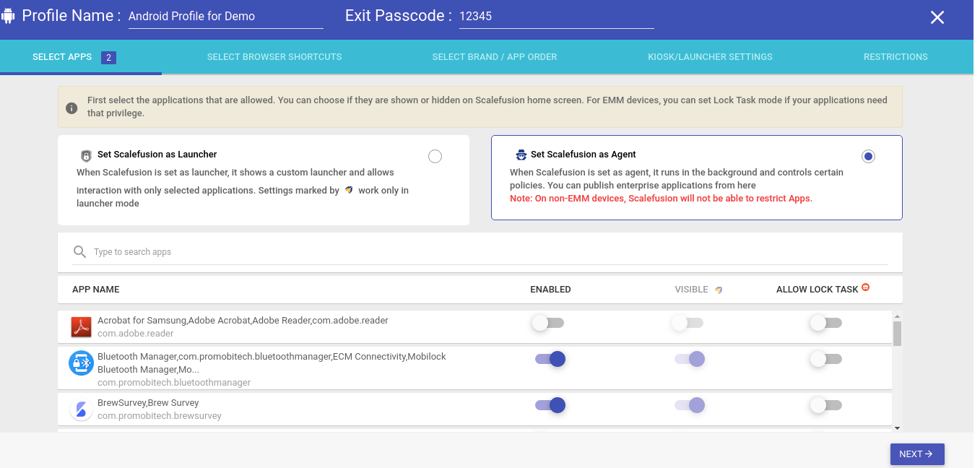Click the search magnifier icon
Image resolution: width=980 pixels, height=468 pixels.
(x=80, y=252)
